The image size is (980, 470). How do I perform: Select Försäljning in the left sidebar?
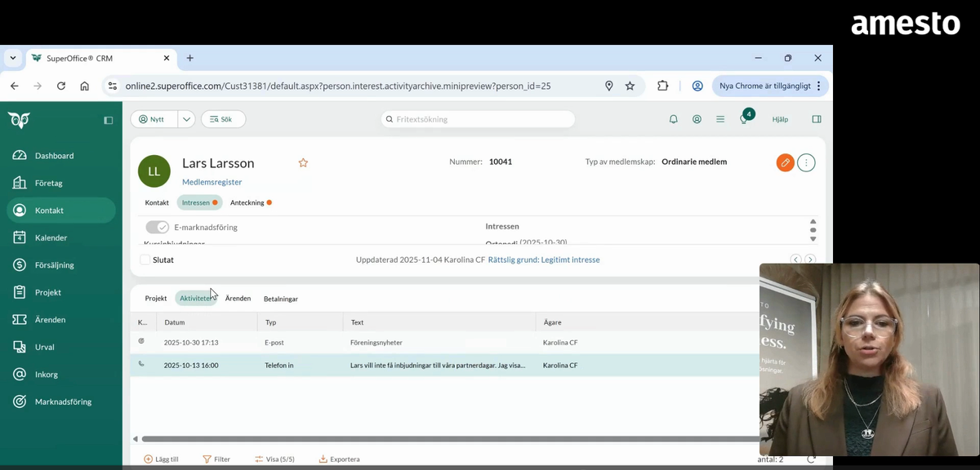52,264
